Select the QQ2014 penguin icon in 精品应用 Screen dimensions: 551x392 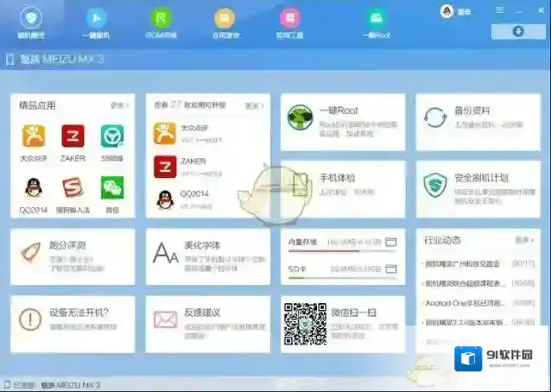click(x=33, y=187)
